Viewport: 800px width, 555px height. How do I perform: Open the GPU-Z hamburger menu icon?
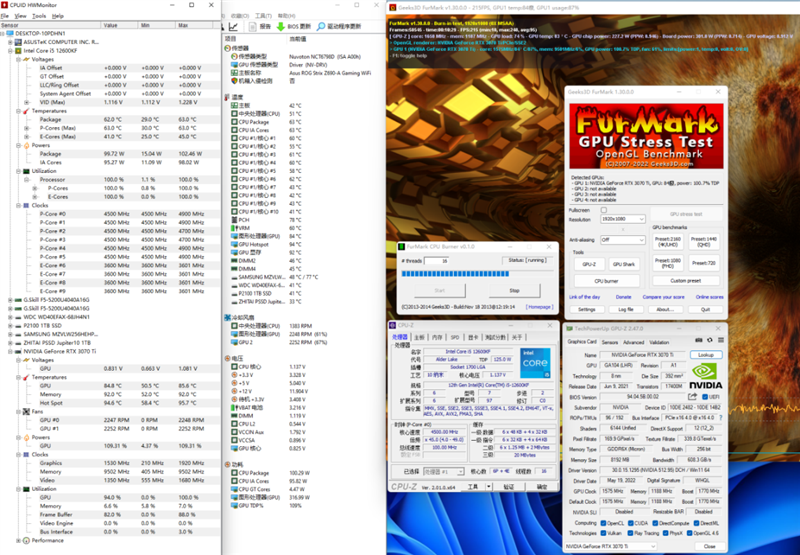coord(720,340)
